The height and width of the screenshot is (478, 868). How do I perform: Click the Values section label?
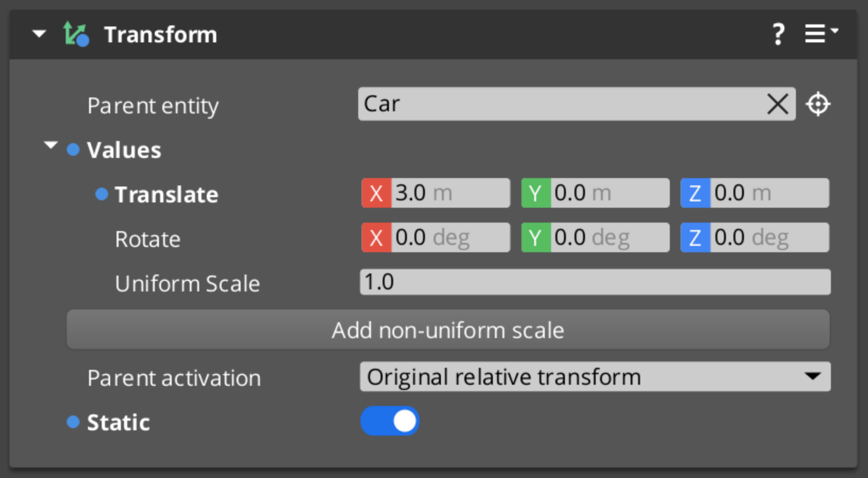click(123, 150)
